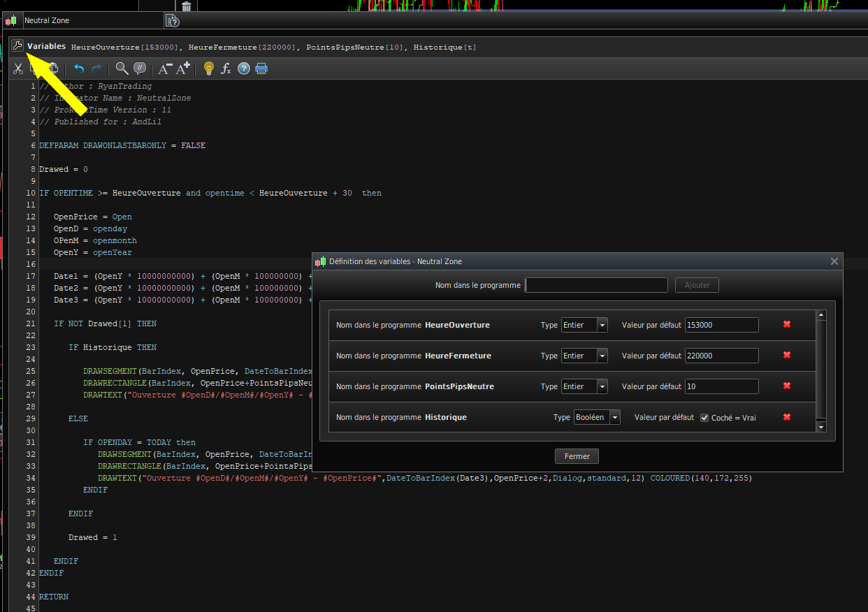
Task: Click the Ajouter button
Action: 697,285
